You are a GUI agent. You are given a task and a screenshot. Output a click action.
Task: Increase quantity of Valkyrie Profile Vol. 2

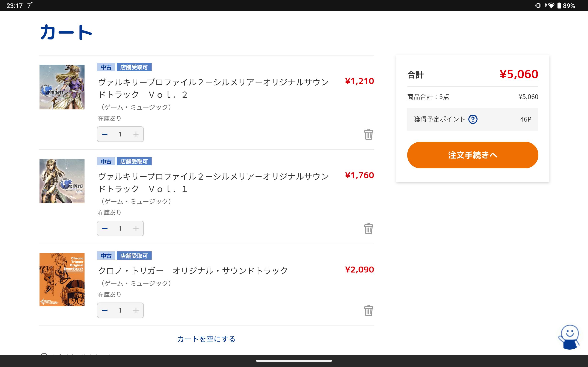point(136,134)
